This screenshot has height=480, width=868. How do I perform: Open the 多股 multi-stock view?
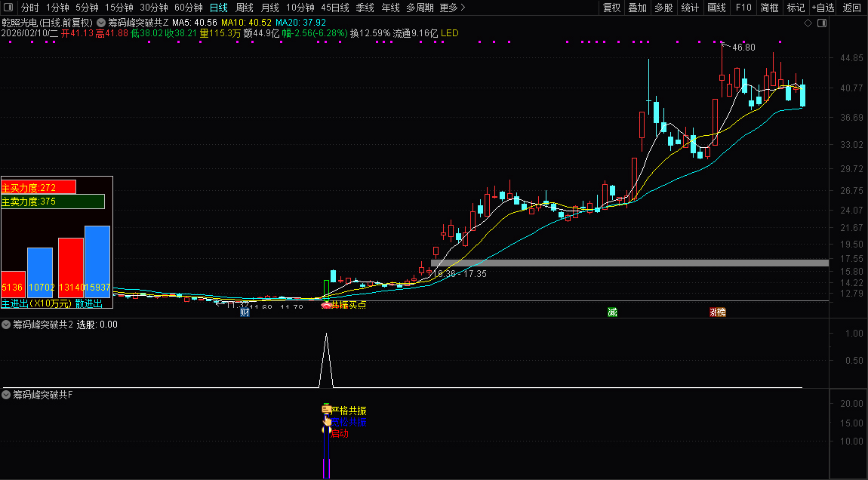tap(663, 8)
